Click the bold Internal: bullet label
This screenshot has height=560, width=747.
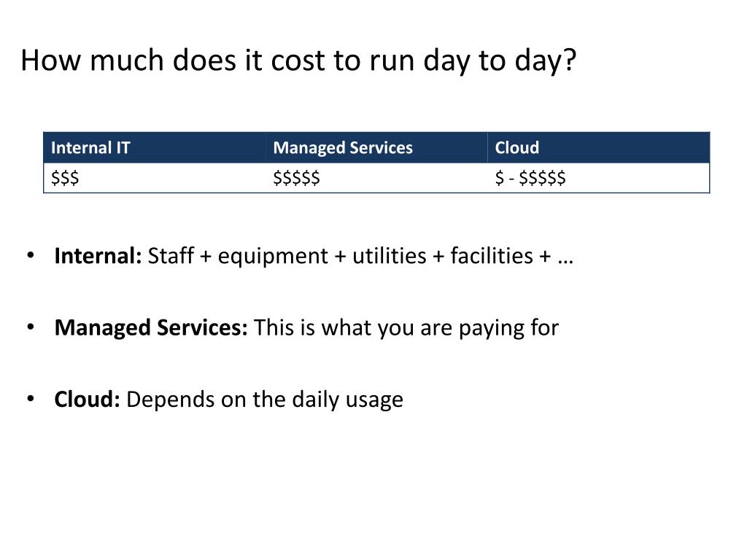(x=98, y=256)
